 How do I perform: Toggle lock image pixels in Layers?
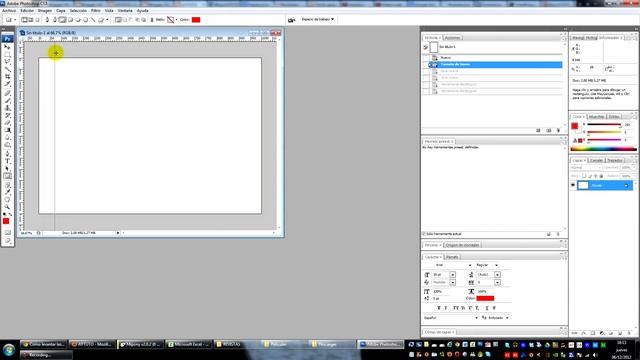tap(590, 176)
